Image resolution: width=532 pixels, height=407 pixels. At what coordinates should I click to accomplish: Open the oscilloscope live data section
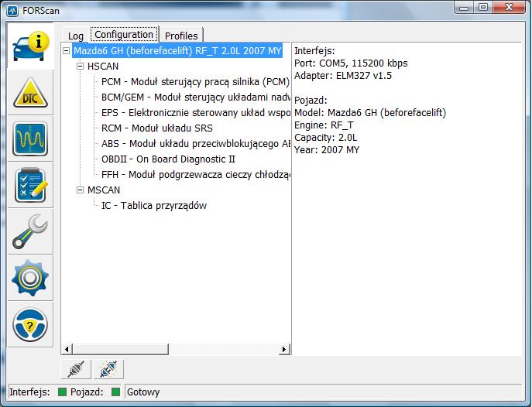click(30, 140)
